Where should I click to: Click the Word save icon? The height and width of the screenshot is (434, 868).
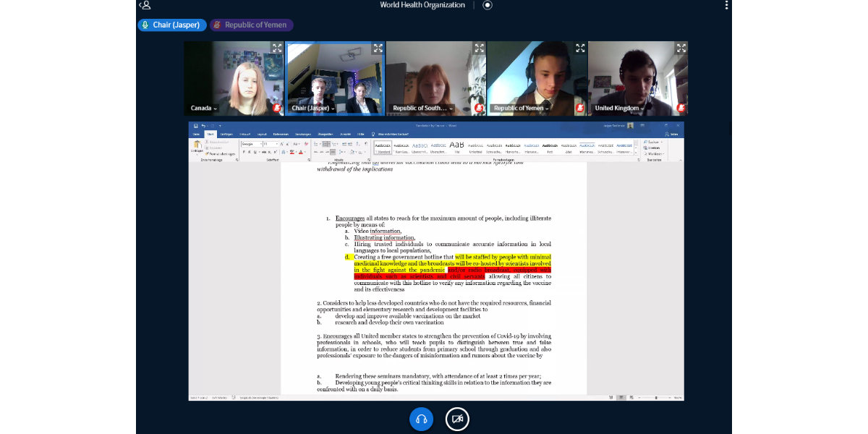(x=195, y=126)
